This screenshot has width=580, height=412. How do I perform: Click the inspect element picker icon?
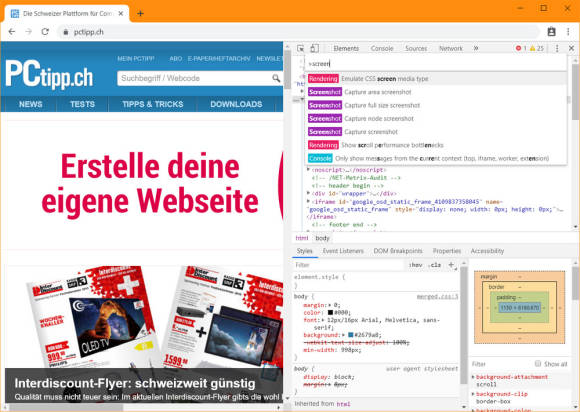click(300, 48)
